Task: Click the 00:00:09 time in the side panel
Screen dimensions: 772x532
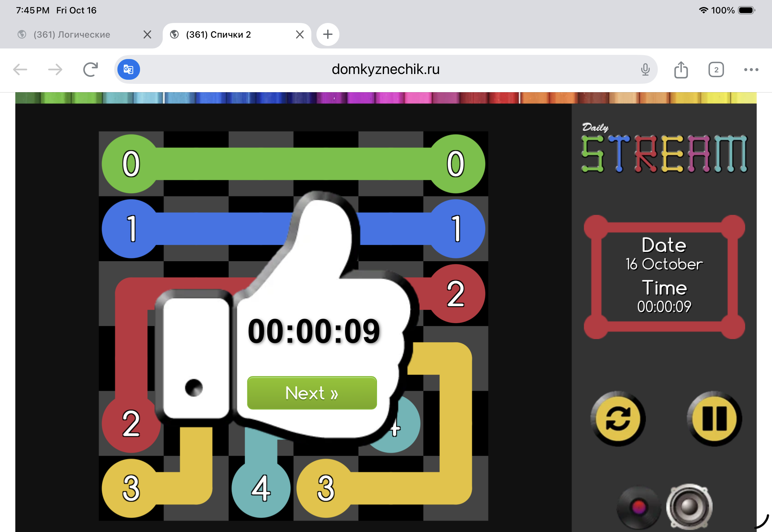Action: click(x=664, y=307)
